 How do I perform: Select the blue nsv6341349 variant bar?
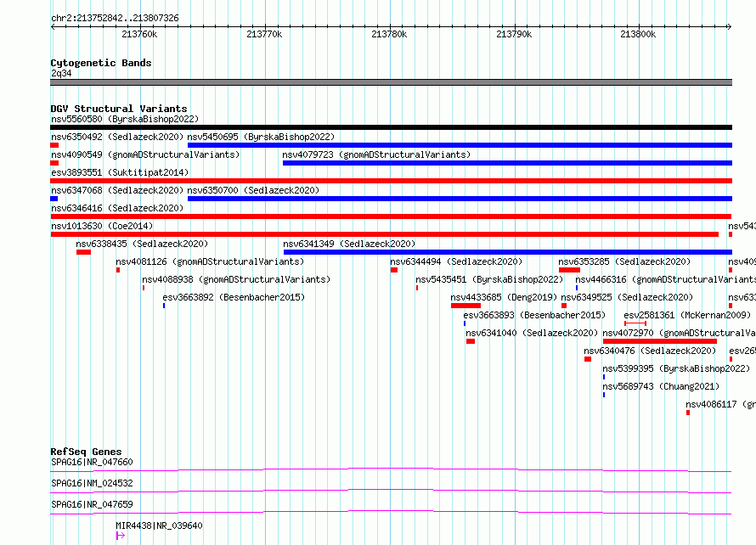(x=508, y=252)
